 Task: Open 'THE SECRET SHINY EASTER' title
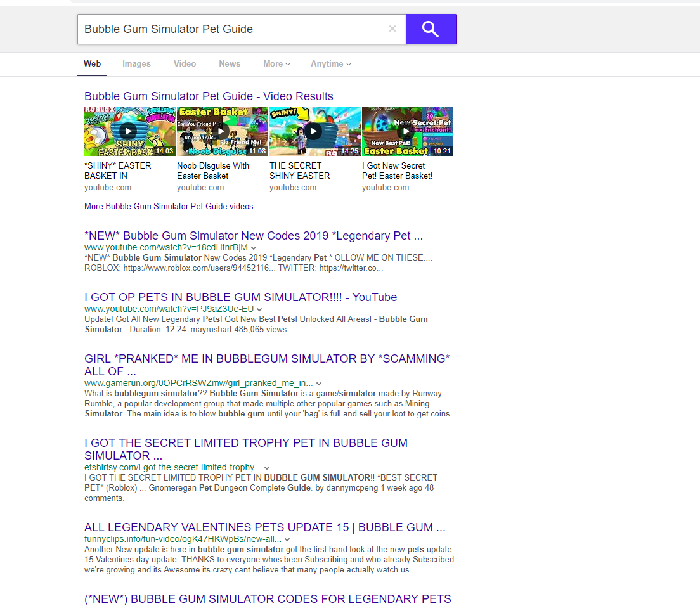[299, 171]
